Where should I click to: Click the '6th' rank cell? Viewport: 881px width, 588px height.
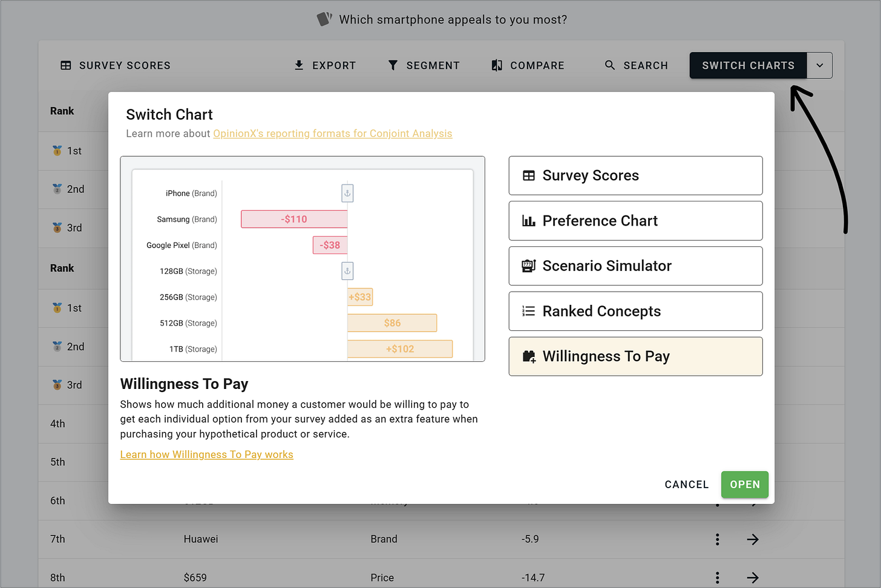click(57, 501)
